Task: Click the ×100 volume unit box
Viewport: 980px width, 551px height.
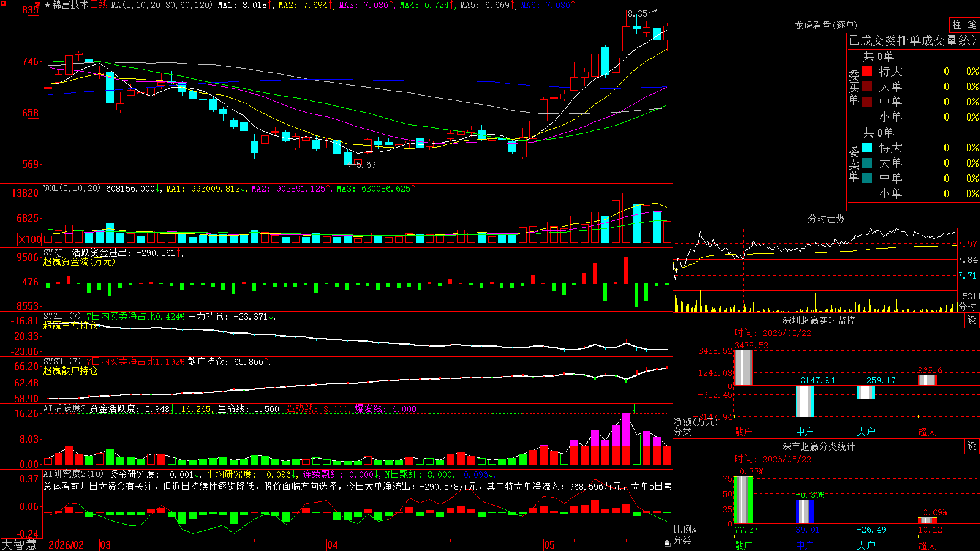Action: [x=30, y=239]
